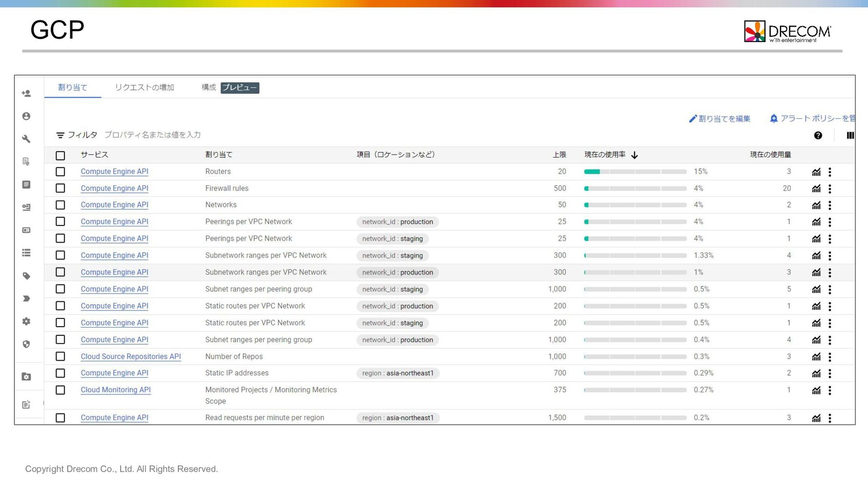Check the 1.33% Subnetwork ranges staging checkbox
Screen dimensions: 868x488
tap(60, 255)
